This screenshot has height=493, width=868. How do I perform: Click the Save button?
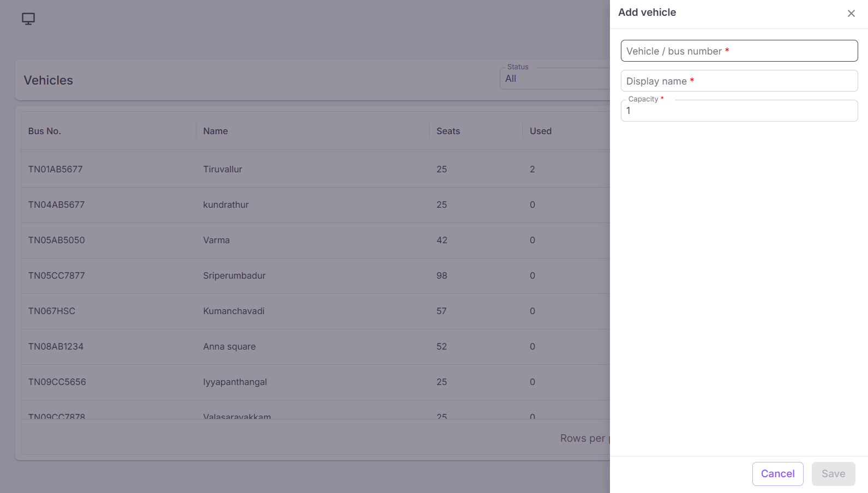[x=833, y=474]
